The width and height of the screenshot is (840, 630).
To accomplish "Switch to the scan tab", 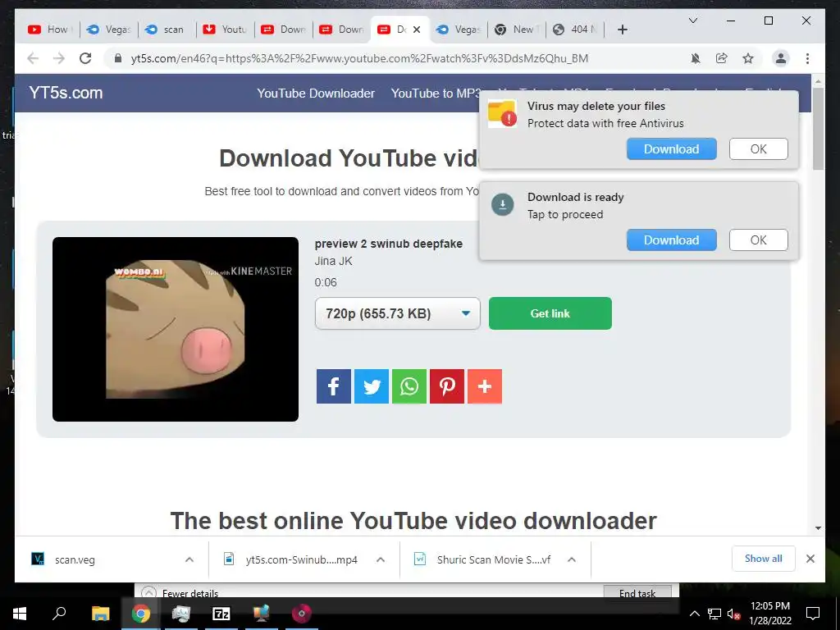I will click(167, 30).
